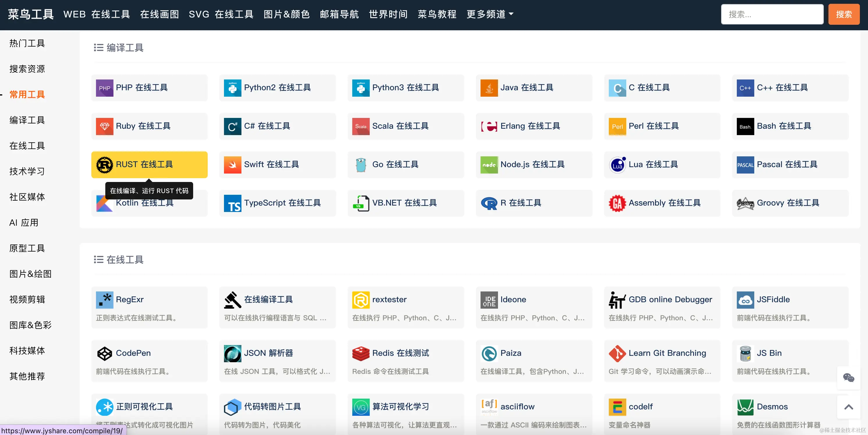Open 在线画图 in top navigation
The height and width of the screenshot is (435, 868).
(x=159, y=14)
